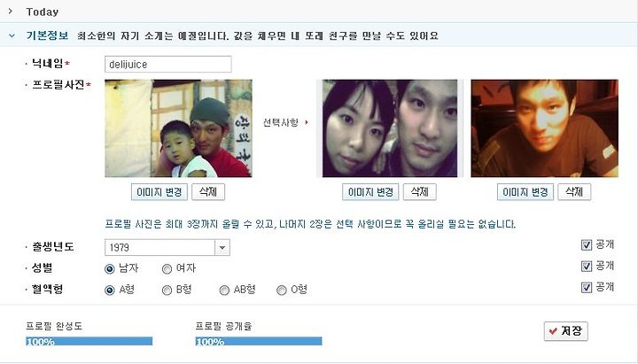
Task: Delete the third profile photo with 삭제
Action: 574,192
